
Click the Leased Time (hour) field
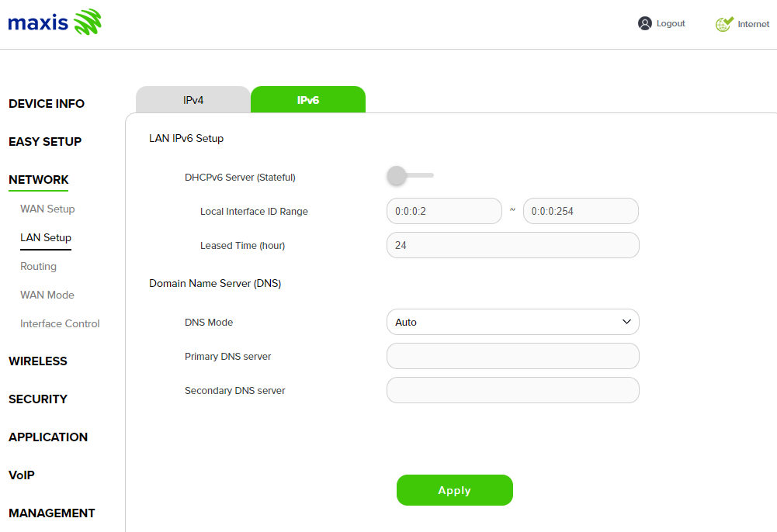[512, 245]
